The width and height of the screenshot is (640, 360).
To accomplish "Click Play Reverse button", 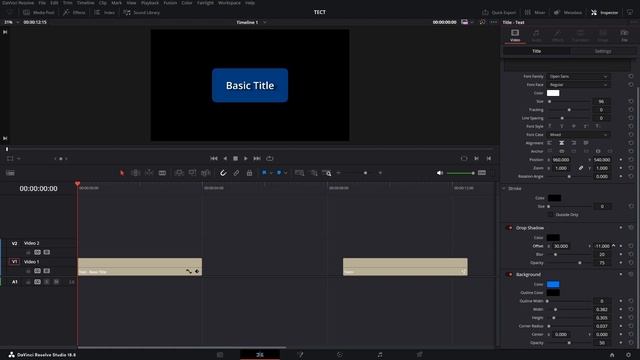I will (x=225, y=158).
